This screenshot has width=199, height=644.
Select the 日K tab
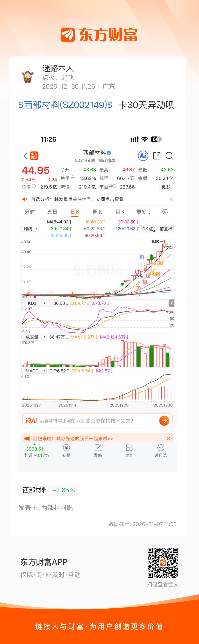[x=75, y=212]
